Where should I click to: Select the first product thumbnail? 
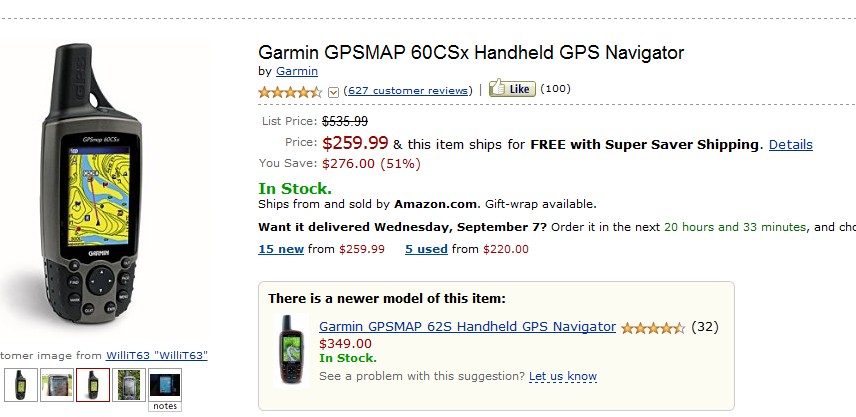tap(21, 384)
